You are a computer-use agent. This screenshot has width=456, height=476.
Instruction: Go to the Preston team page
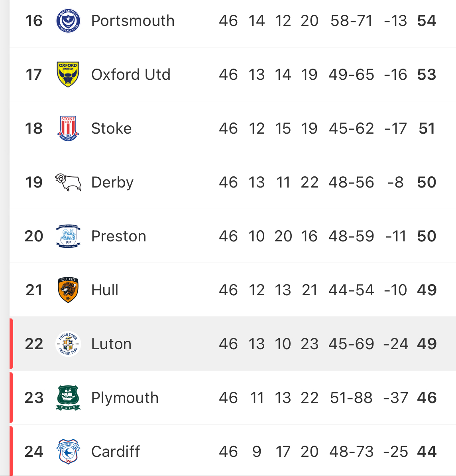click(x=118, y=236)
